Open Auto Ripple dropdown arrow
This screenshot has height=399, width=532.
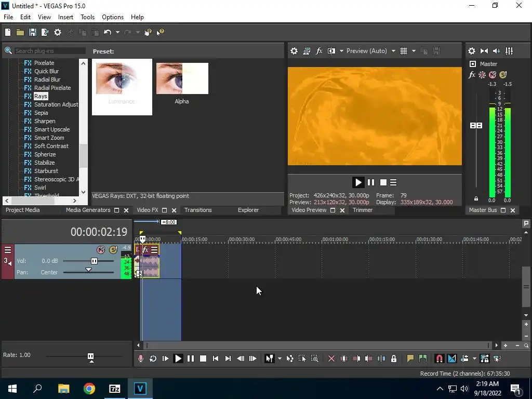click(x=474, y=358)
